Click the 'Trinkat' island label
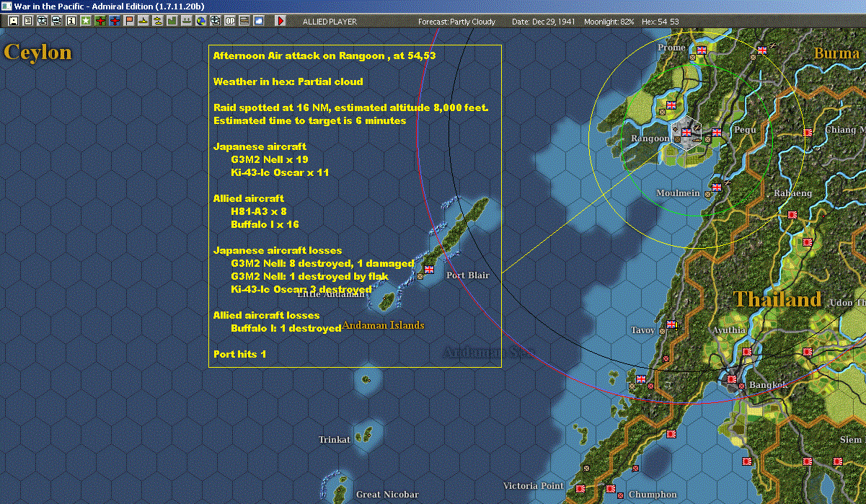 tap(335, 440)
